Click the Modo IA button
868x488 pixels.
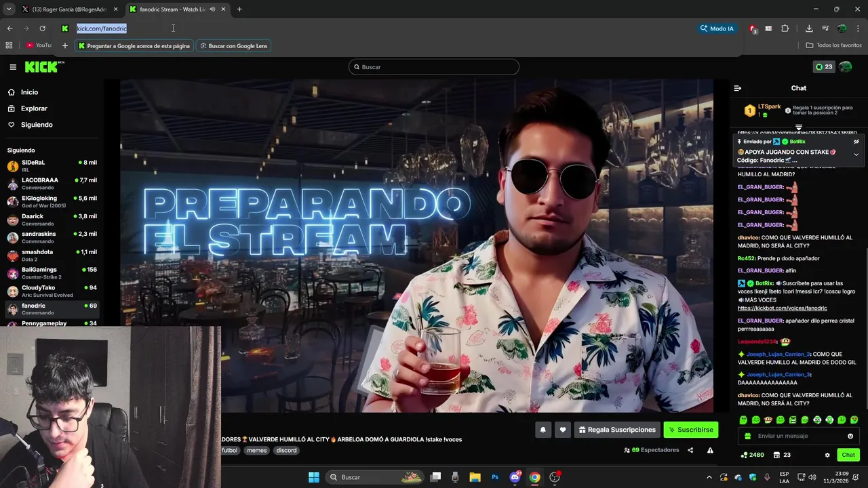(717, 28)
